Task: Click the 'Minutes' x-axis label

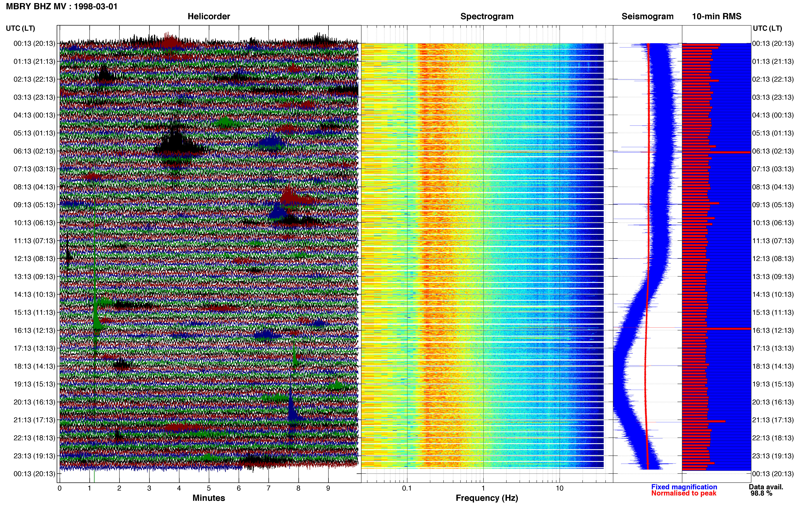Action: 208,498
